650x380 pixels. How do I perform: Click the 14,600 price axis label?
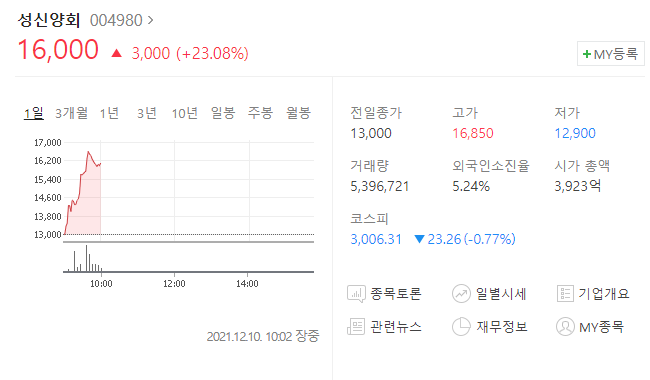48,198
